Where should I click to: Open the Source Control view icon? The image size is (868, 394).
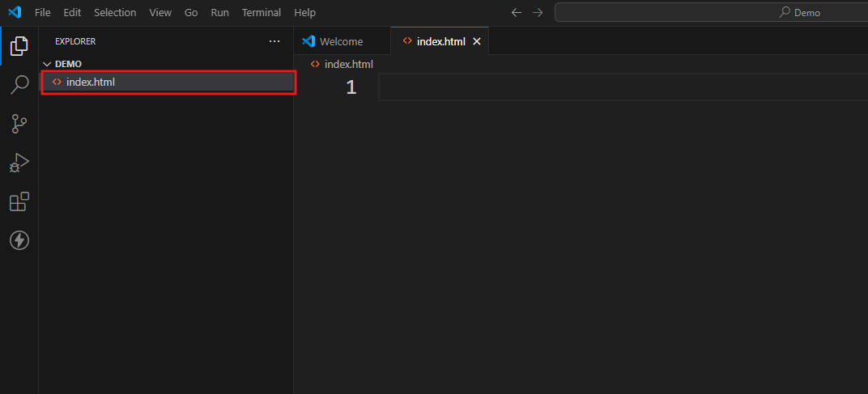(19, 124)
